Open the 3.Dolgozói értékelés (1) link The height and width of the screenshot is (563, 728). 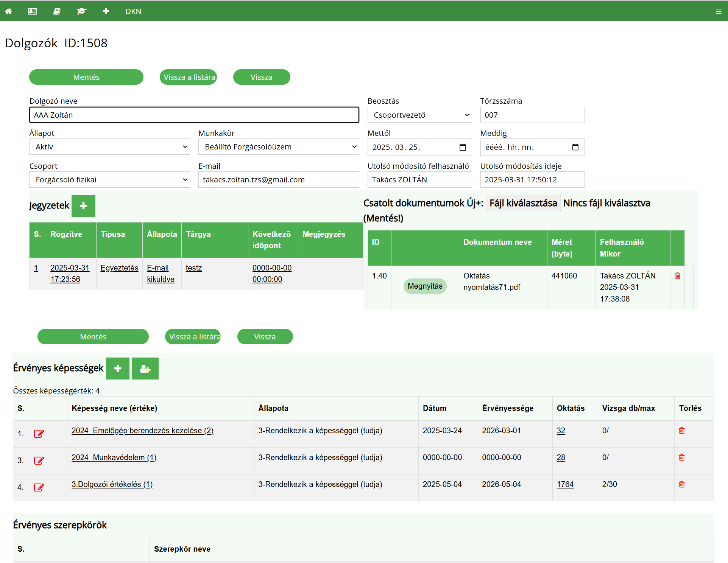pyautogui.click(x=112, y=484)
